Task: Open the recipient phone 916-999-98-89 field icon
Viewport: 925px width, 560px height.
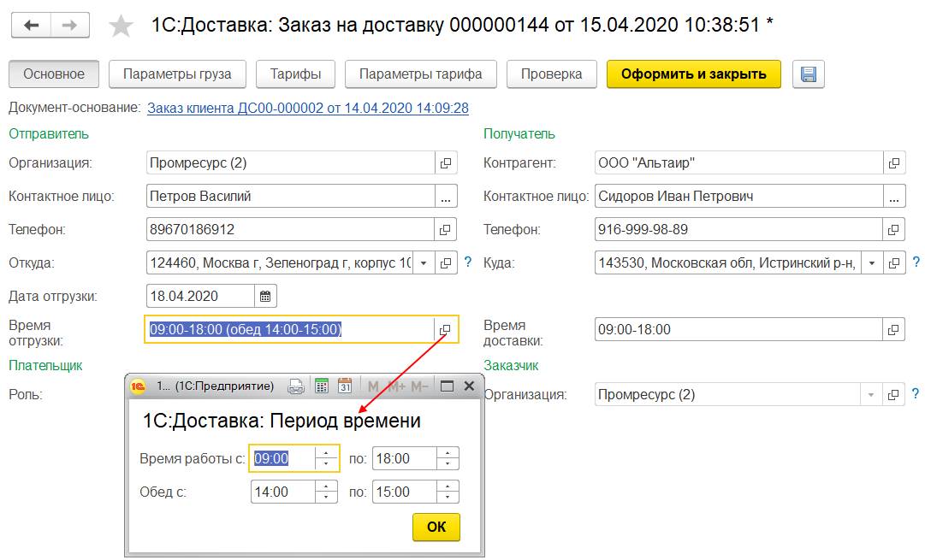Action: (894, 230)
